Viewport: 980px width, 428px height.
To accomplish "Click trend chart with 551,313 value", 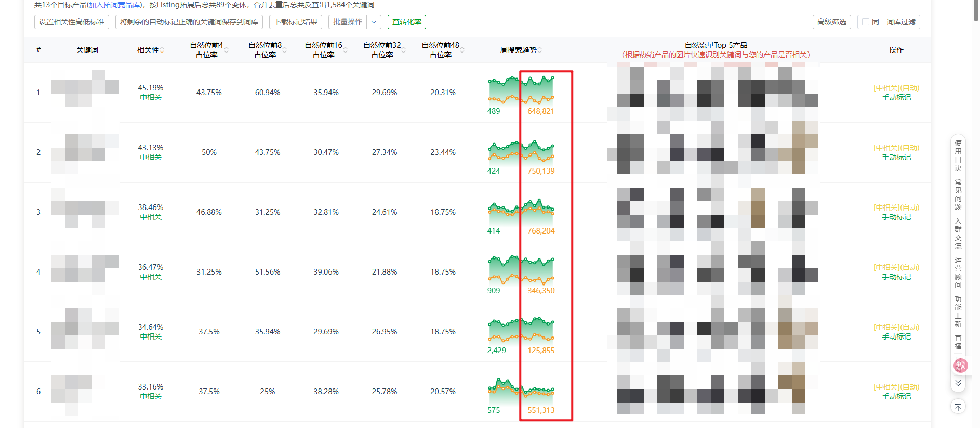I will click(x=521, y=391).
